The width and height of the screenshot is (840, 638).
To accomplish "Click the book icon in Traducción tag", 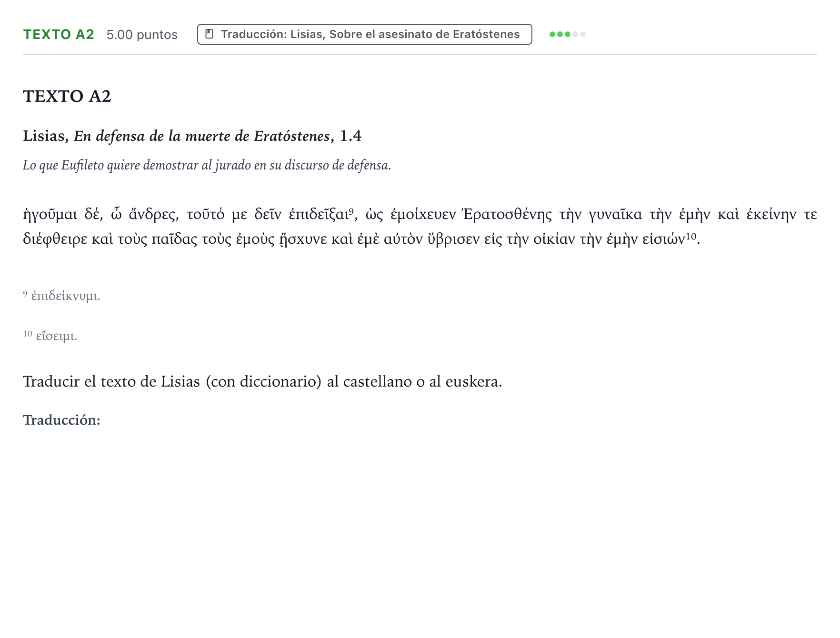I will (209, 34).
